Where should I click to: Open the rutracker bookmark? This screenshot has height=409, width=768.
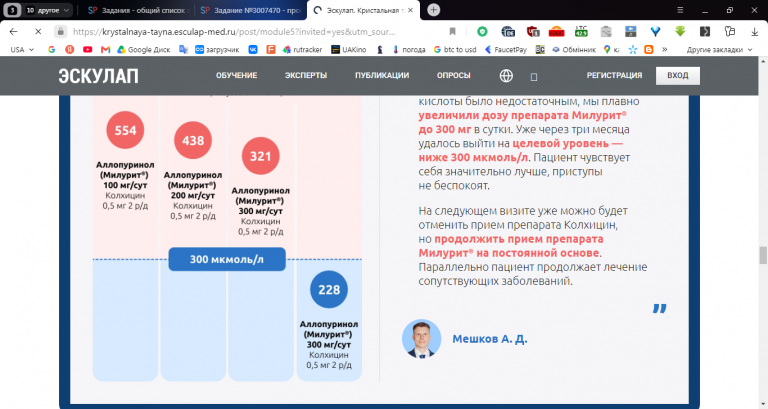tap(303, 49)
